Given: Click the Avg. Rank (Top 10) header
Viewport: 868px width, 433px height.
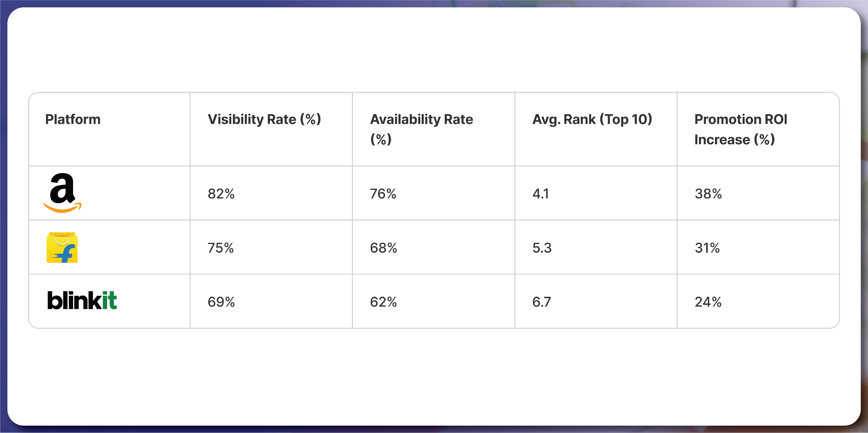Looking at the screenshot, I should point(592,119).
